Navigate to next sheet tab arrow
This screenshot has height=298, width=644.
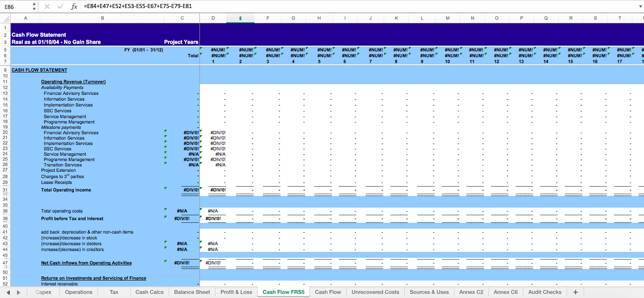pyautogui.click(x=18, y=292)
